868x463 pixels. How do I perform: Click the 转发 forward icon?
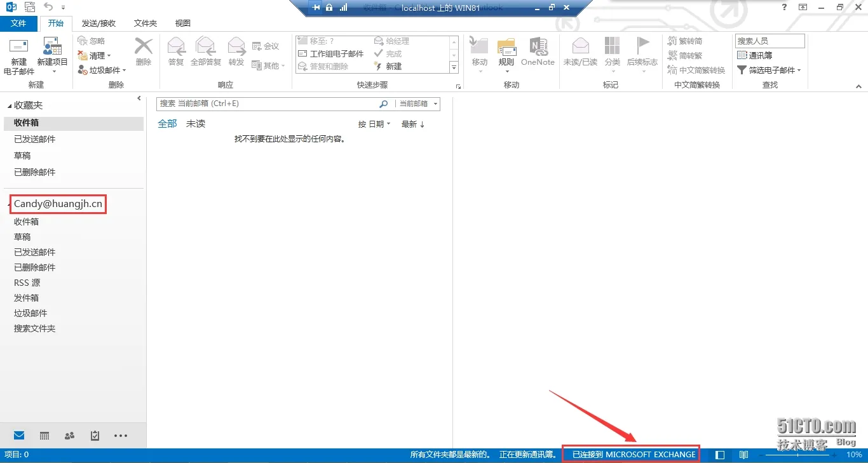[x=236, y=52]
